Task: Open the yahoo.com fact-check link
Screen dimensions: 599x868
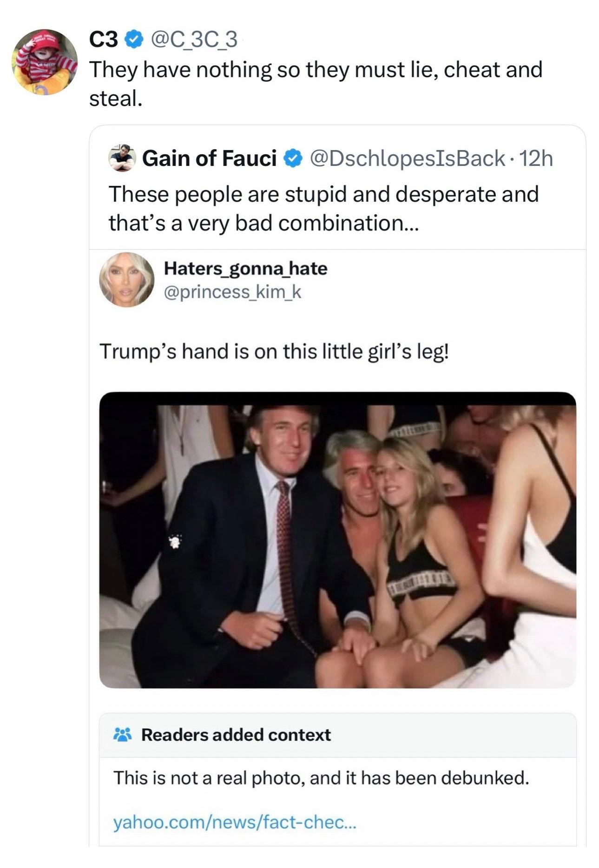Action: 235,823
